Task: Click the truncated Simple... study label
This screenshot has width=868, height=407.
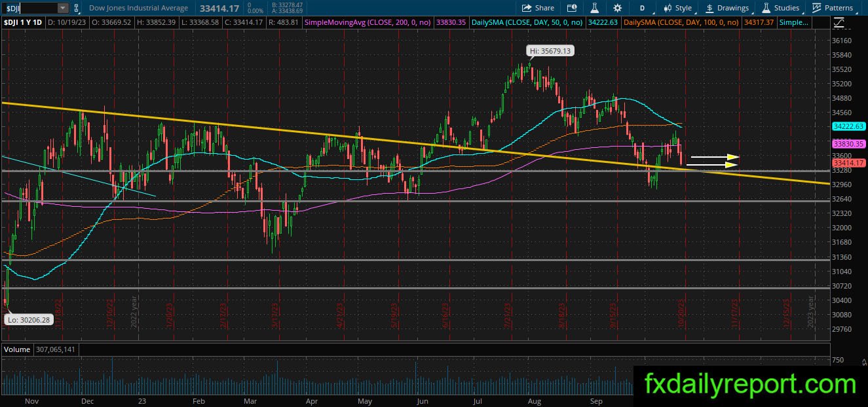Action: coord(794,22)
